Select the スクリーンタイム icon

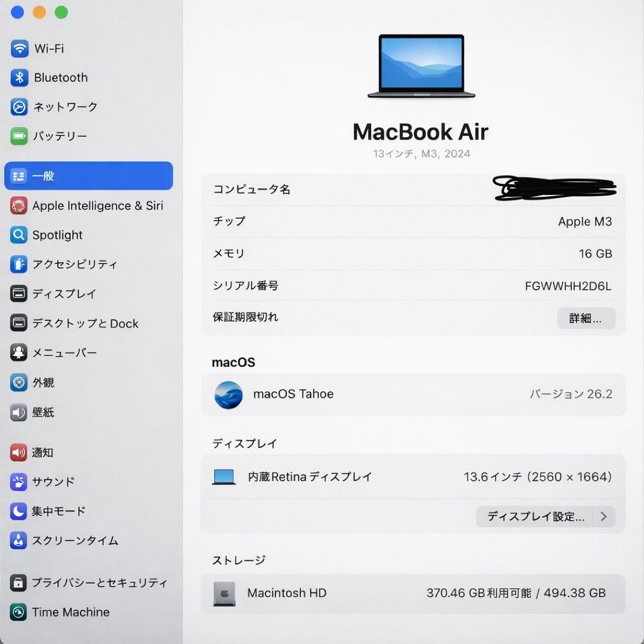(x=18, y=541)
